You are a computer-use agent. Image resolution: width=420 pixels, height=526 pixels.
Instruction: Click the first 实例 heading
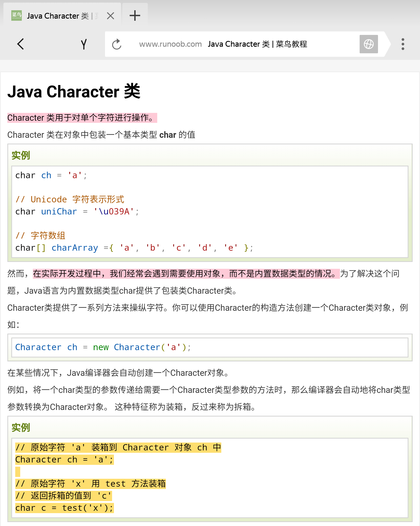pos(21,155)
